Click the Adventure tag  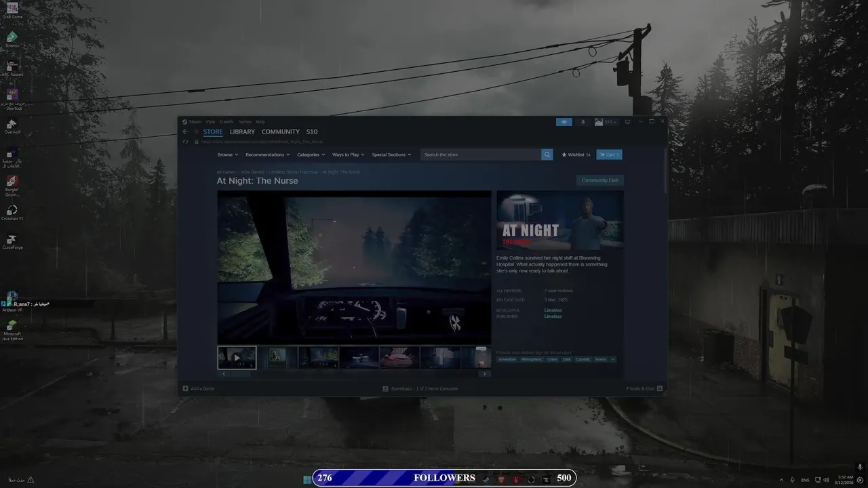click(x=507, y=359)
